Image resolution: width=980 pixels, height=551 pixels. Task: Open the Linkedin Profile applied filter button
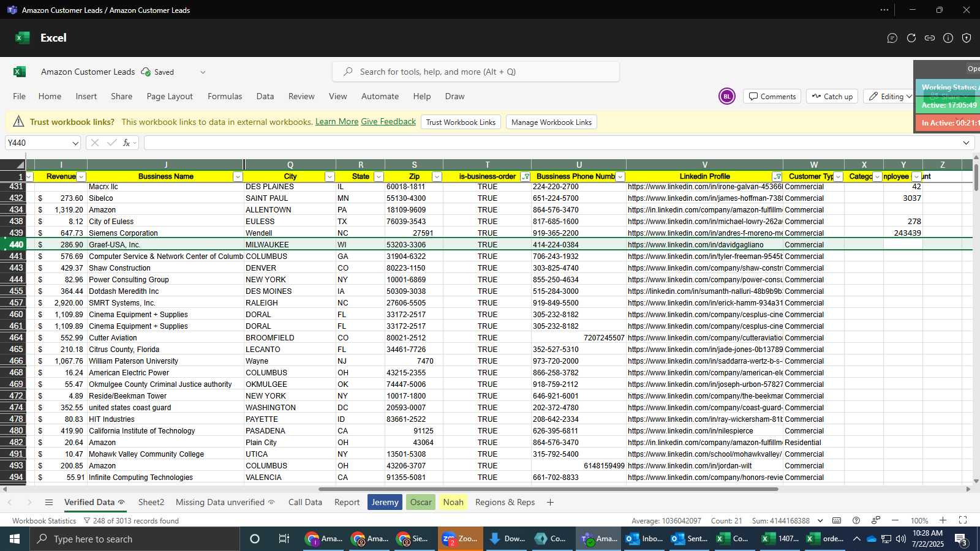pos(777,177)
